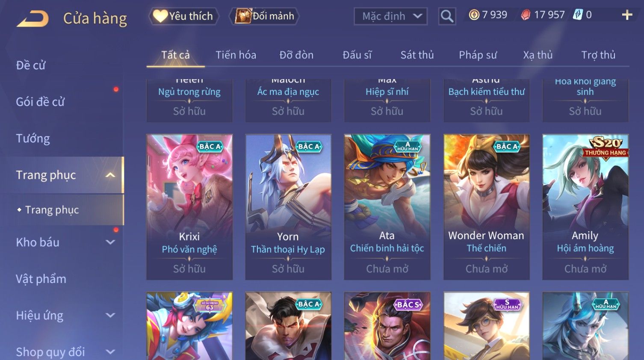Tap the gold coin balance icon

[474, 15]
